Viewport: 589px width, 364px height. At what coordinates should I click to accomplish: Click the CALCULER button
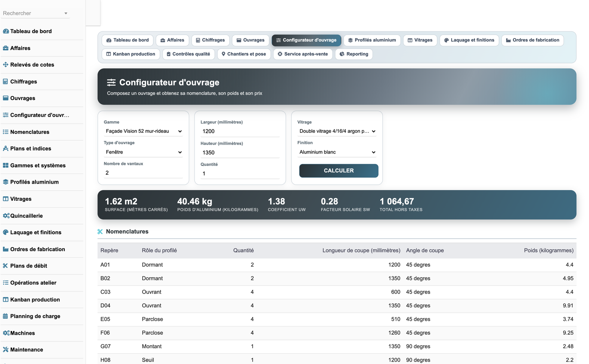click(339, 171)
